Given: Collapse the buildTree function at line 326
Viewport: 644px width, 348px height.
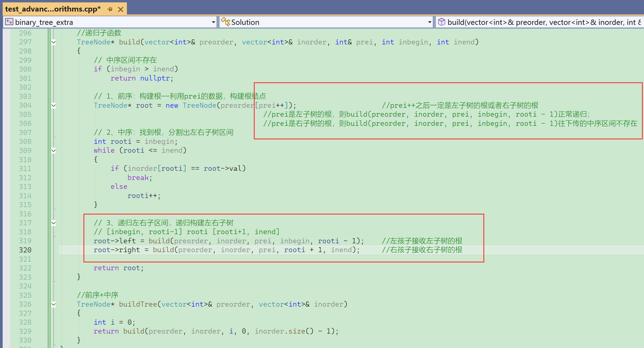Looking at the screenshot, I should coord(54,304).
